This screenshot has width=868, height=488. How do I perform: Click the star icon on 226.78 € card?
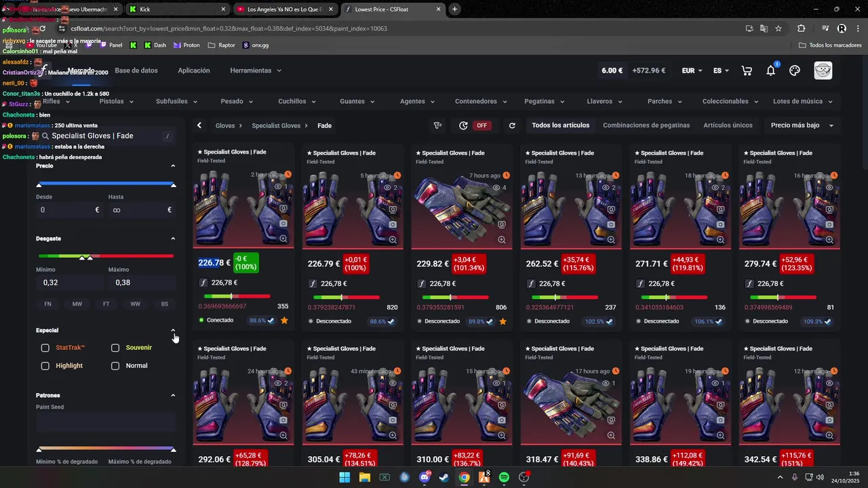point(284,321)
